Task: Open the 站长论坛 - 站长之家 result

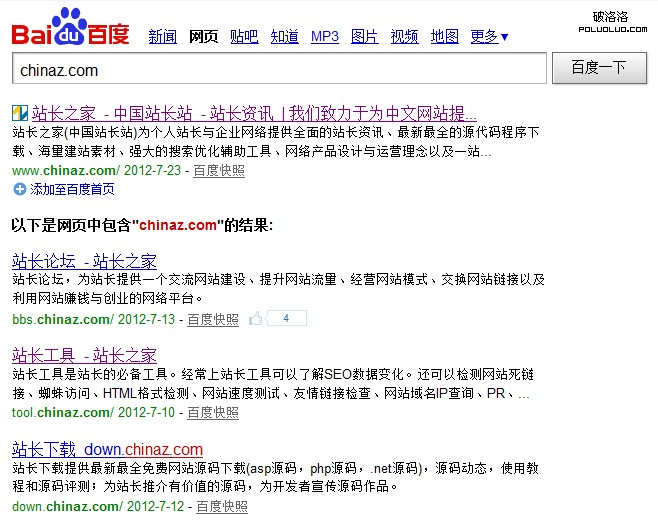Action: (84, 261)
